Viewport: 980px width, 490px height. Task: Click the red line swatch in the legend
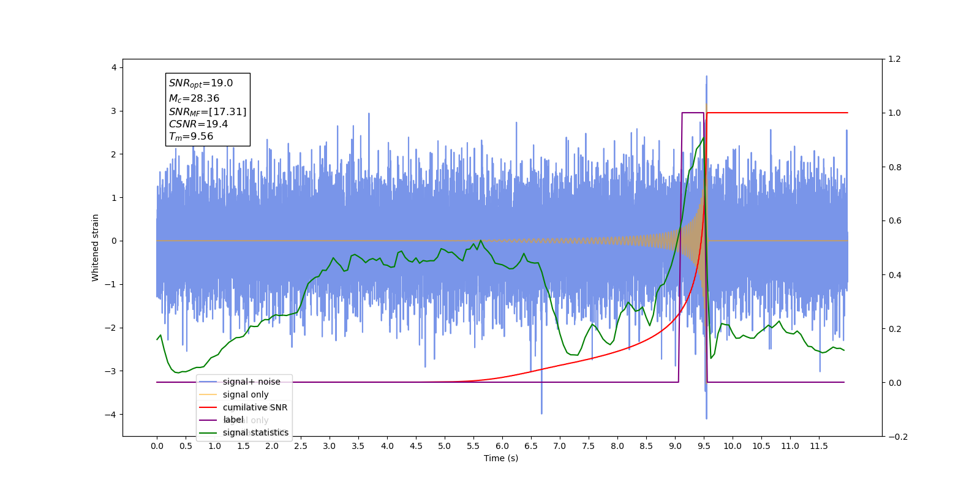tap(208, 407)
